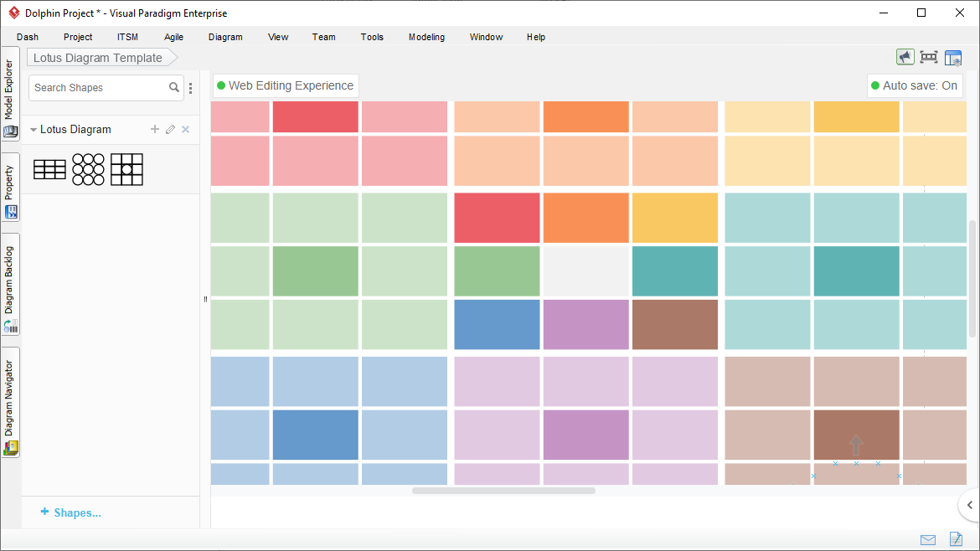Open the panel layout icon at top right
The image size is (980, 551).
pos(953,57)
